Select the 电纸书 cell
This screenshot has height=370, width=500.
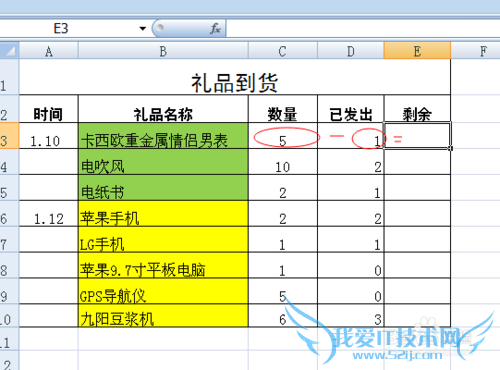[163, 188]
